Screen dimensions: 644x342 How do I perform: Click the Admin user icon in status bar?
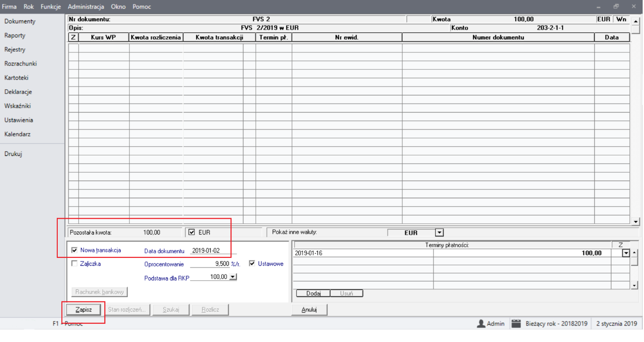click(x=481, y=323)
